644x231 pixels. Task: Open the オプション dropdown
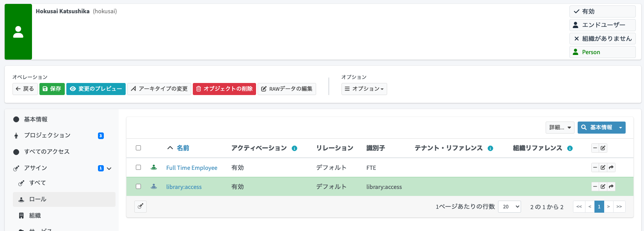364,89
